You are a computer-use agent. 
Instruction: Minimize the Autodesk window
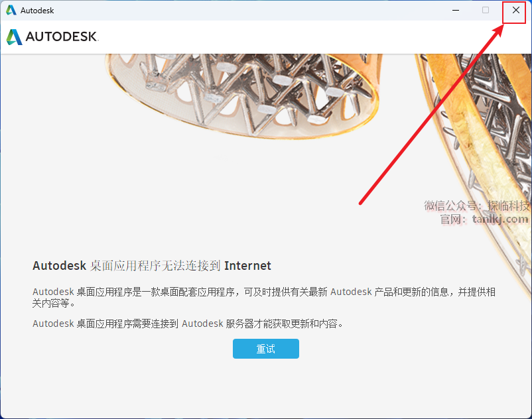456,10
